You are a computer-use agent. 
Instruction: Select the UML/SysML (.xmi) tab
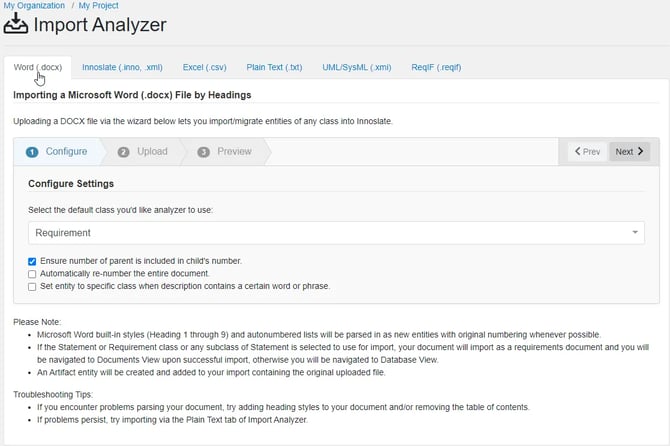pos(357,67)
